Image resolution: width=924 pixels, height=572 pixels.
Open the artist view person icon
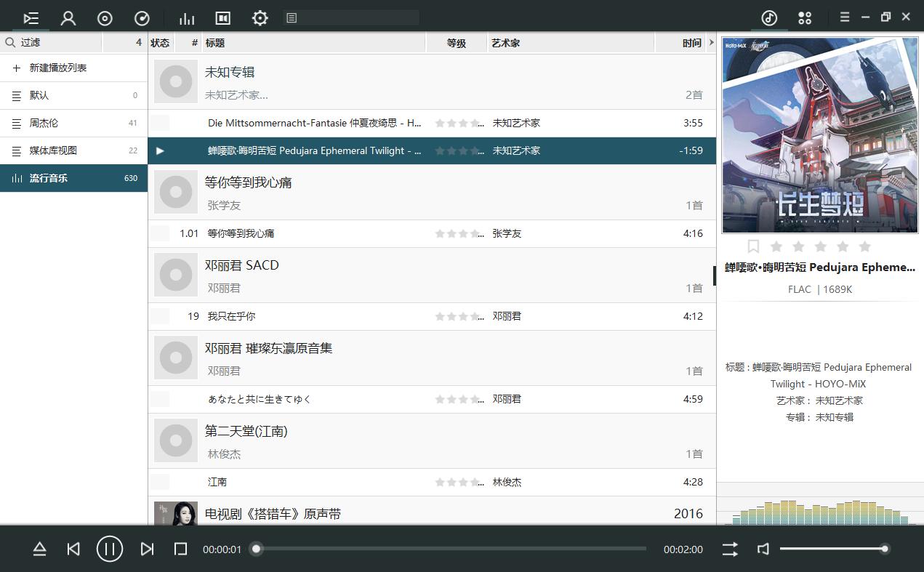pos(68,18)
